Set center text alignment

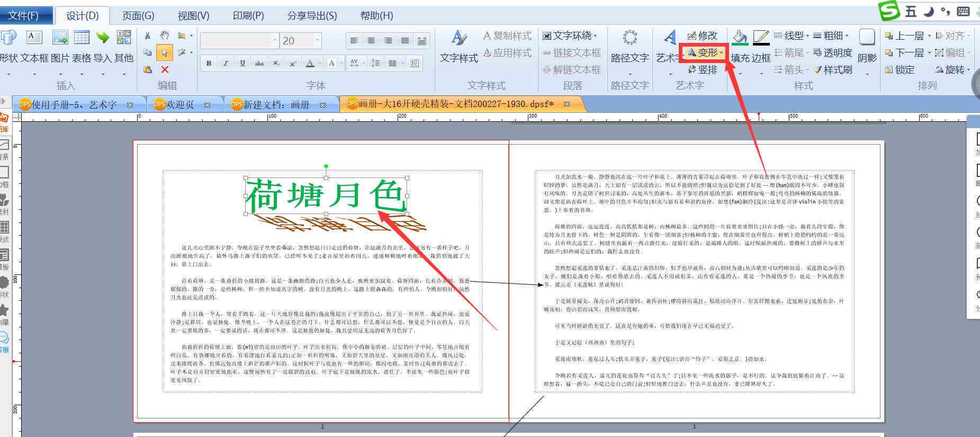[x=371, y=41]
